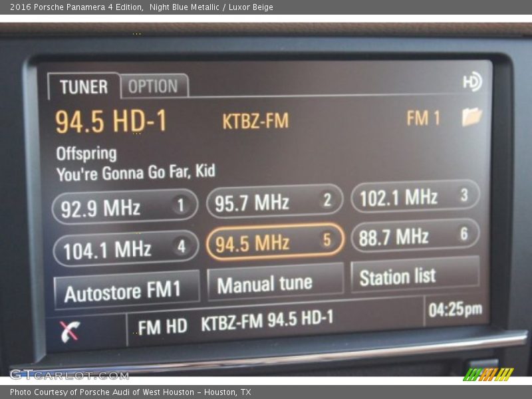
Task: Tap the song title You're Gonna Go Far, Kid
Action: (x=136, y=173)
